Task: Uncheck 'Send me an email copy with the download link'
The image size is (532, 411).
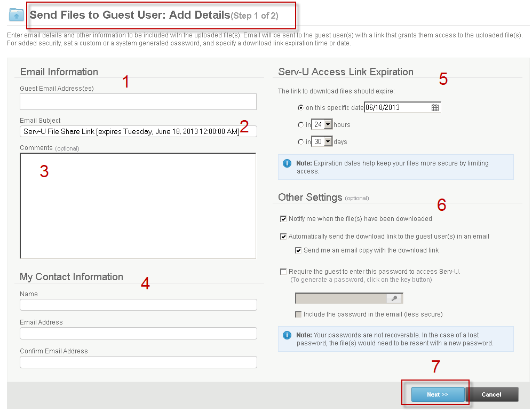Action: tap(298, 250)
